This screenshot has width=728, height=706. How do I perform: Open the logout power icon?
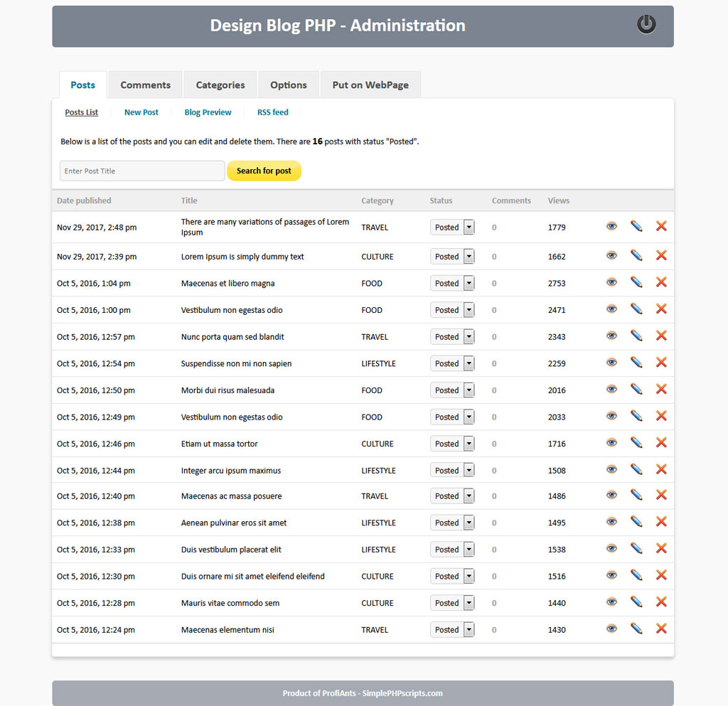pos(646,23)
